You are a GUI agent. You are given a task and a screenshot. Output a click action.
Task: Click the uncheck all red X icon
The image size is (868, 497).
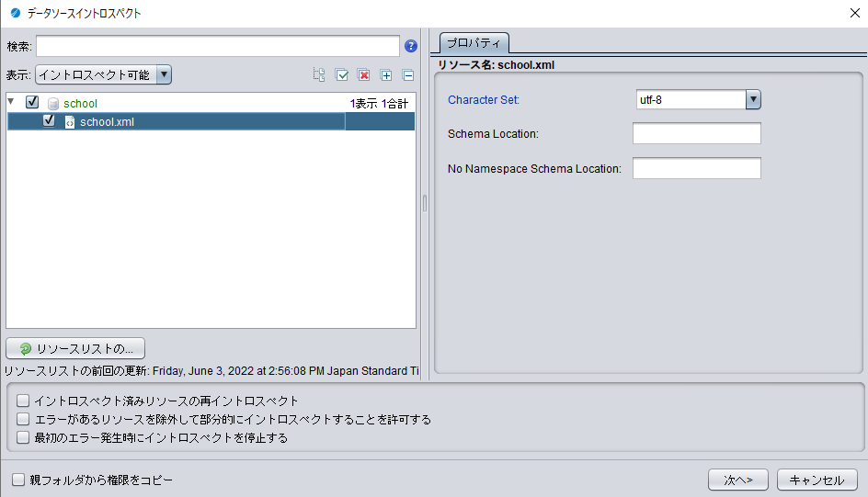pyautogui.click(x=364, y=74)
